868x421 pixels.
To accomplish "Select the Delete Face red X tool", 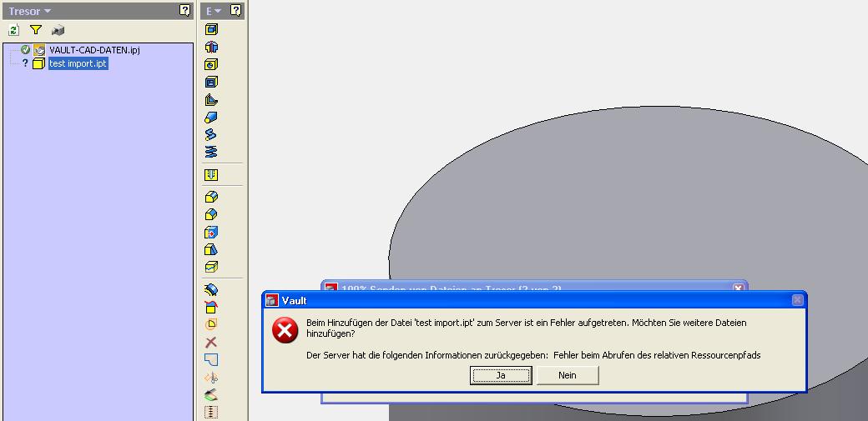I will [211, 343].
